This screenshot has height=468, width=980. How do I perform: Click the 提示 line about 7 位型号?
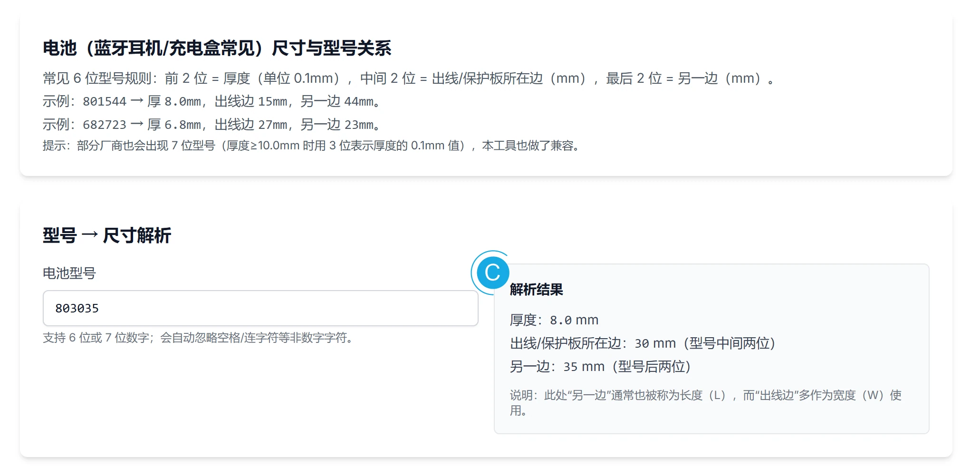pyautogui.click(x=311, y=146)
